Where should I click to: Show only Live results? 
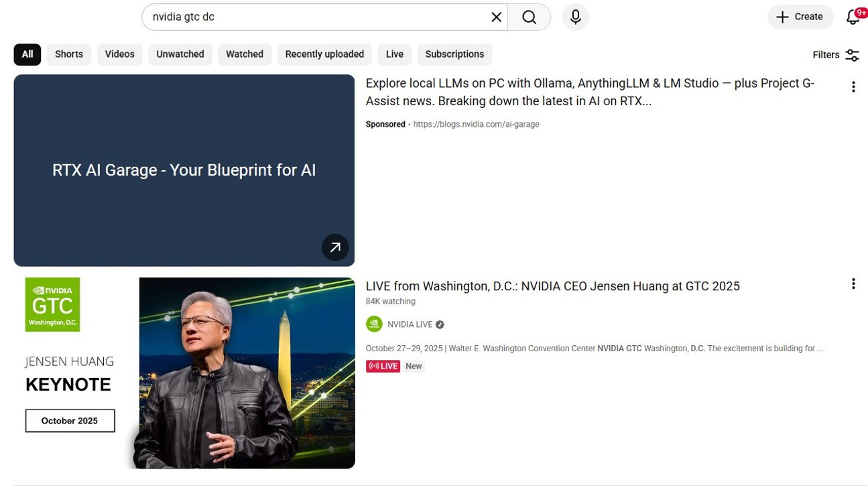[x=394, y=54]
